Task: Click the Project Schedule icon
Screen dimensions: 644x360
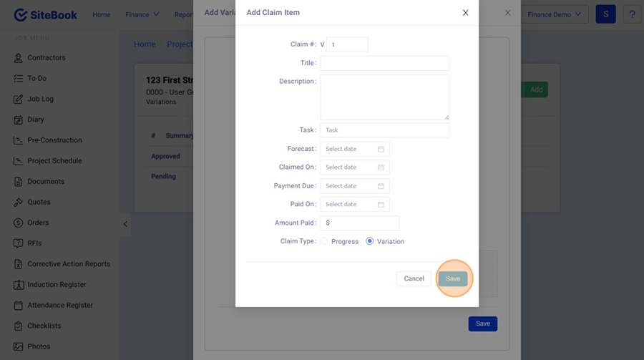Action: click(x=18, y=161)
